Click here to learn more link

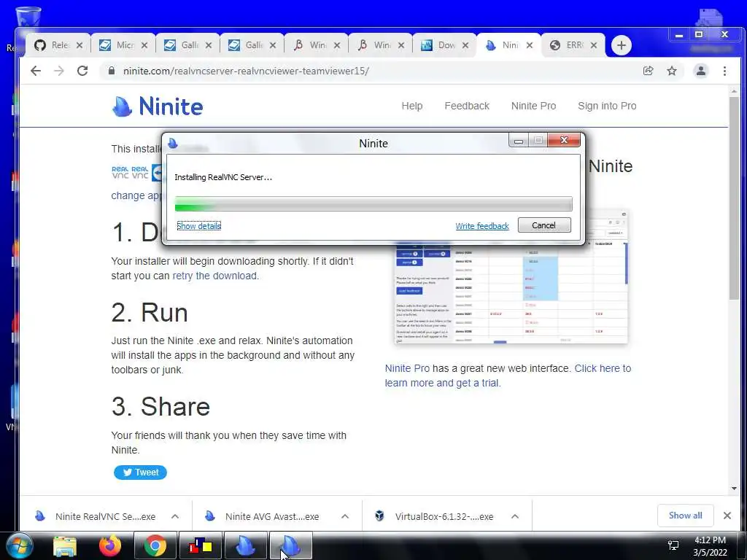(602, 368)
